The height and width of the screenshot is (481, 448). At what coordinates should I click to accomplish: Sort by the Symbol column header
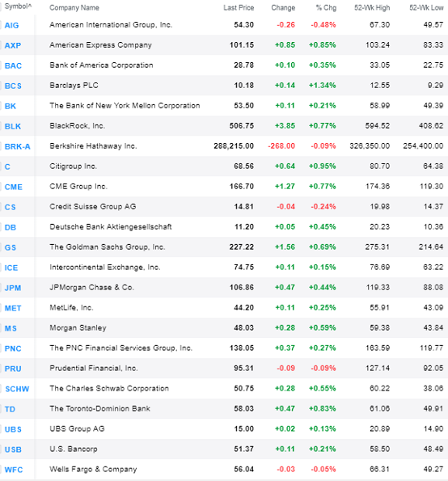coord(18,6)
